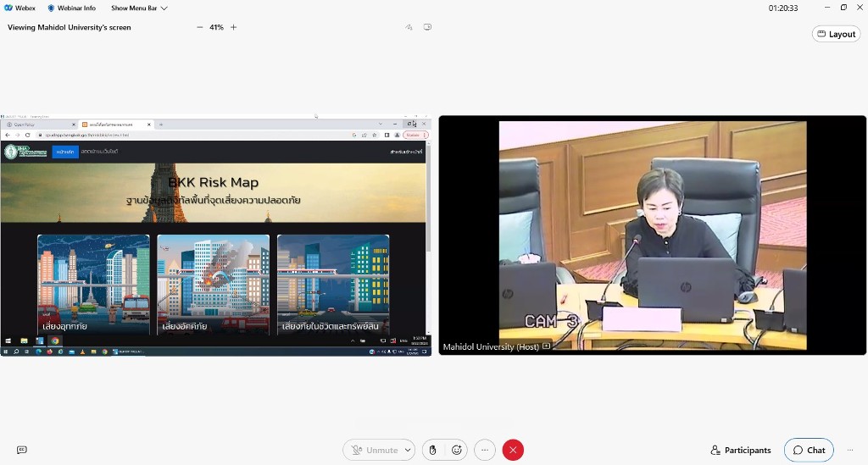This screenshot has width=868, height=465.
Task: Toggle the Chat panel
Action: 809,450
